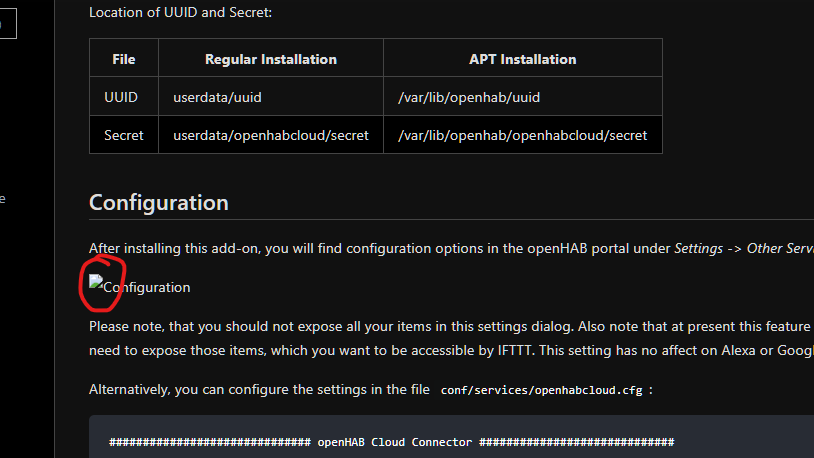Click the conf/services/openhabcloud.cfg inline code
Image resolution: width=814 pixels, height=458 pixels.
pos(542,390)
